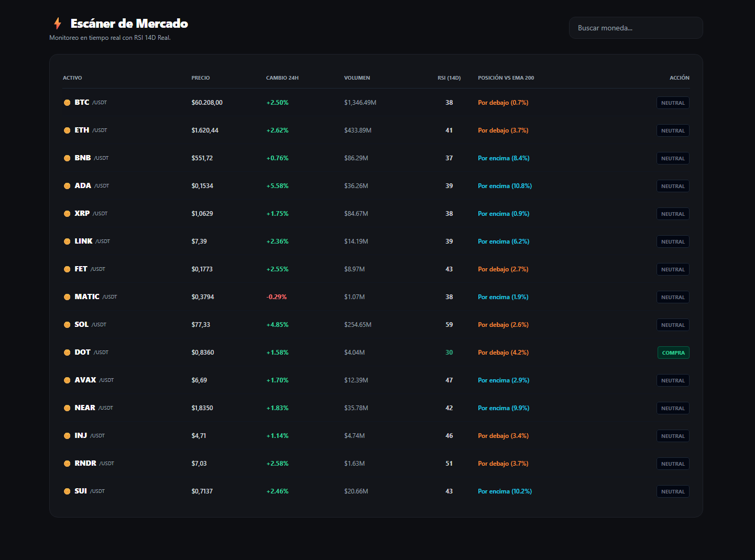
Task: Click the AVAX change +1.70%
Action: pyautogui.click(x=277, y=380)
